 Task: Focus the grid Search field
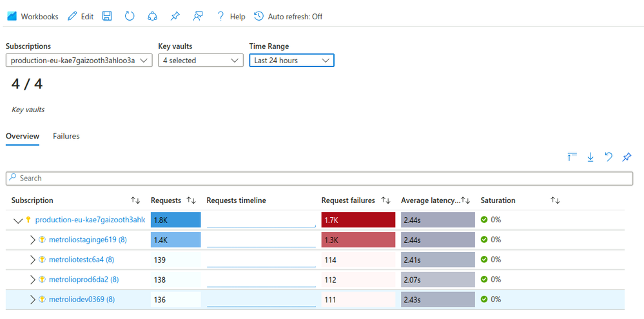[x=320, y=178]
